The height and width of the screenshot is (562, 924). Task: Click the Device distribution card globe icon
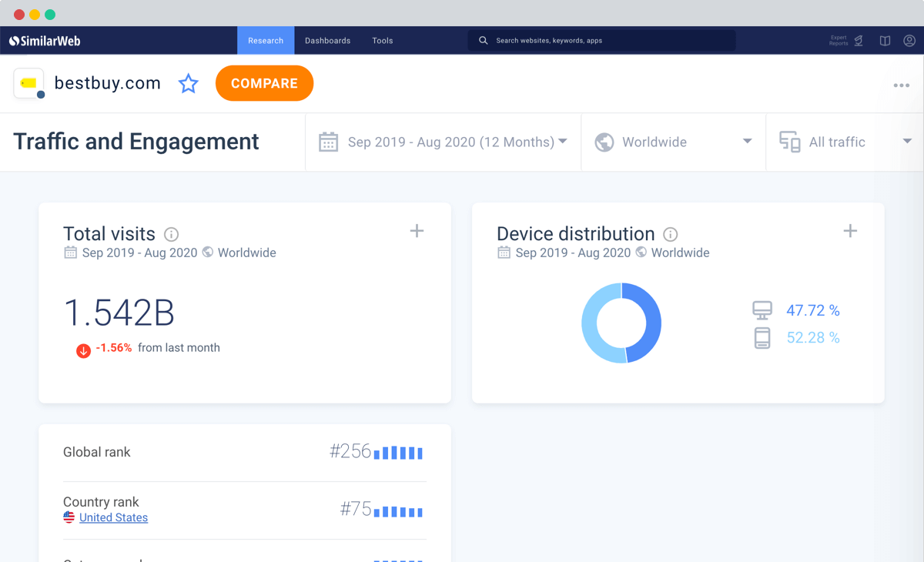point(641,252)
